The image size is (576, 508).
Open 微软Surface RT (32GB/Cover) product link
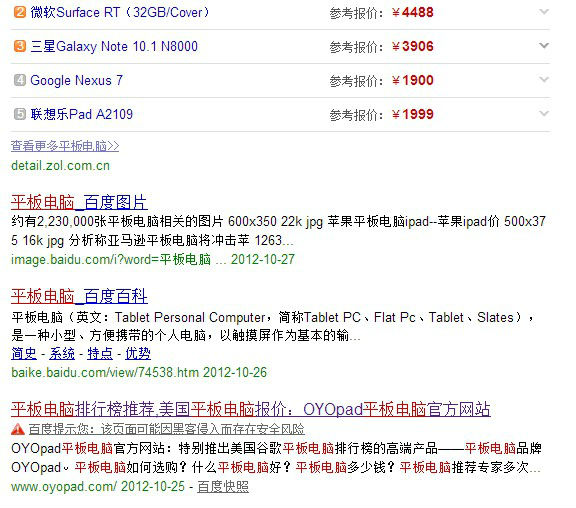point(120,12)
